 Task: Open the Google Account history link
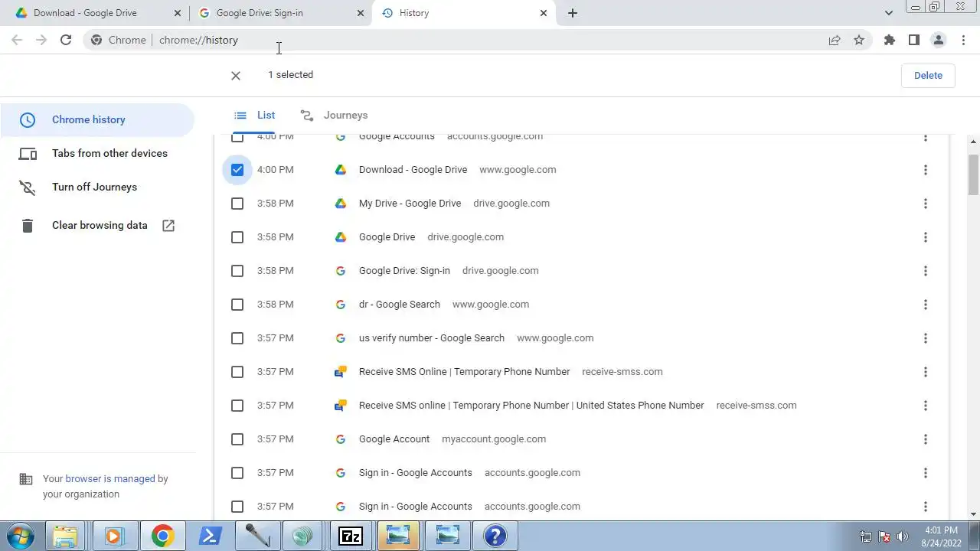(x=394, y=439)
